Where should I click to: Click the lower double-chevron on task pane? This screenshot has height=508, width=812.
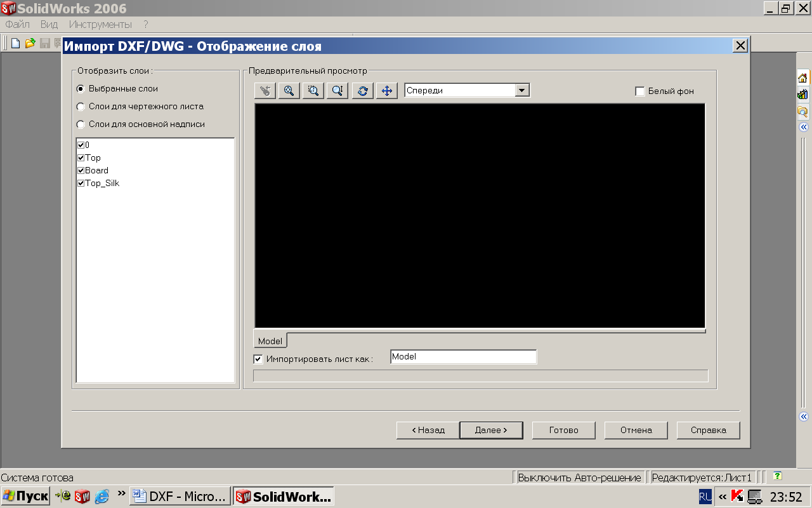pyautogui.click(x=803, y=417)
